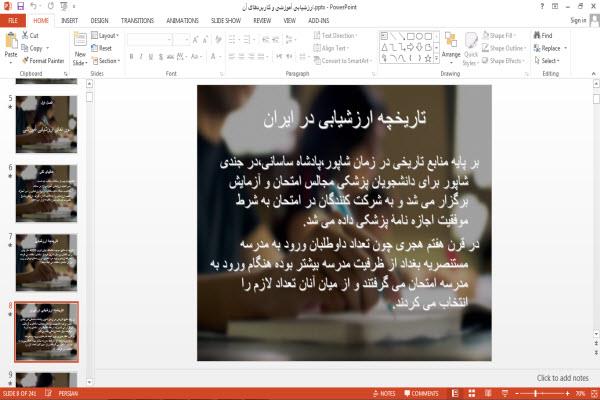Toggle numbered list formatting

tap(247, 39)
